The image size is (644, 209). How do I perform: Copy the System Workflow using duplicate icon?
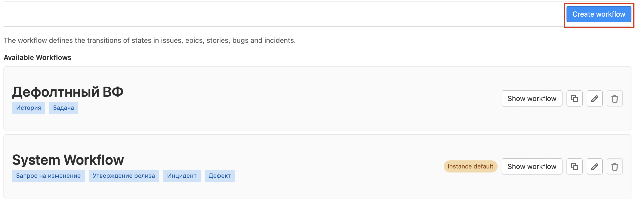tap(574, 166)
